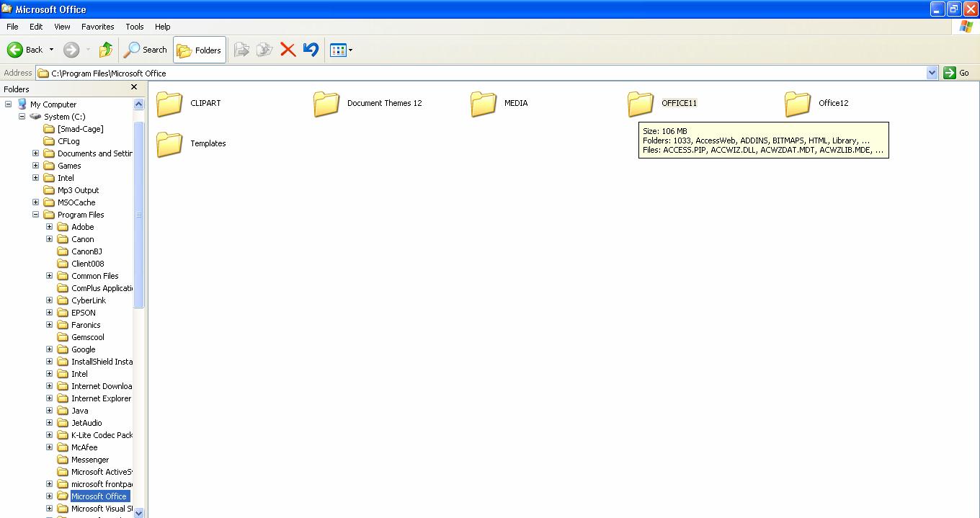The image size is (980, 518).
Task: Select the Templates folder icon
Action: pos(169,144)
